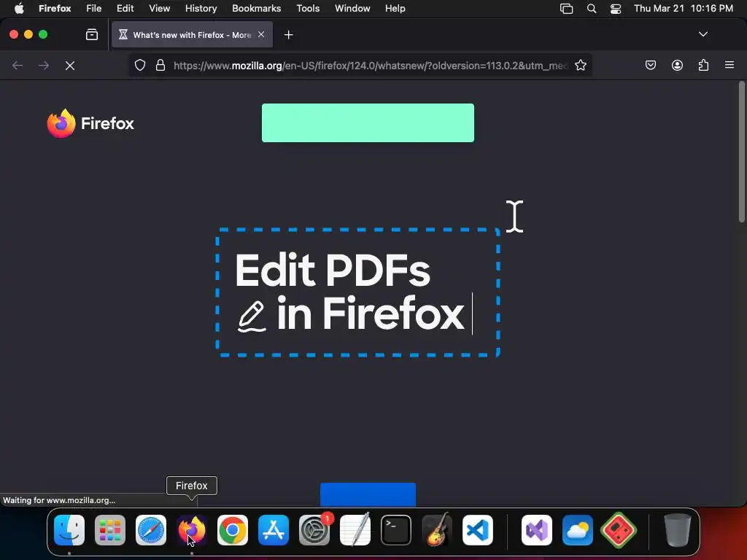Open the Trash from the Dock
Image resolution: width=747 pixels, height=560 pixels.
[678, 530]
